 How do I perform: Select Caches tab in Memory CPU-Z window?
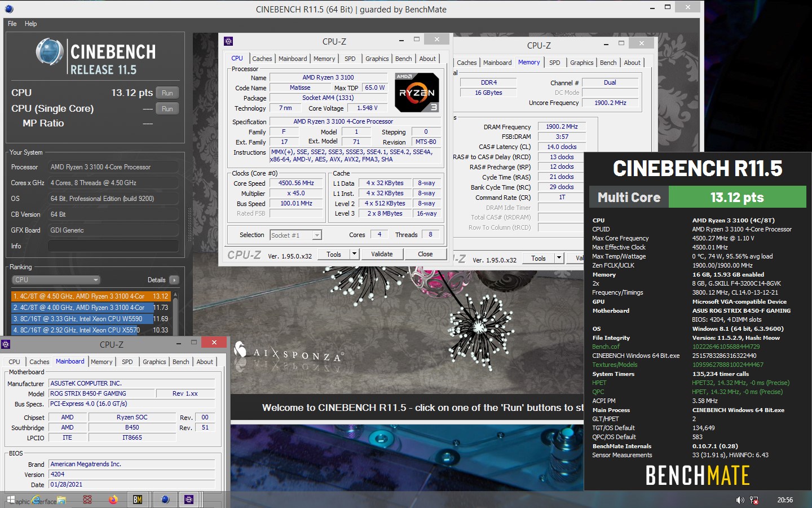pos(467,63)
